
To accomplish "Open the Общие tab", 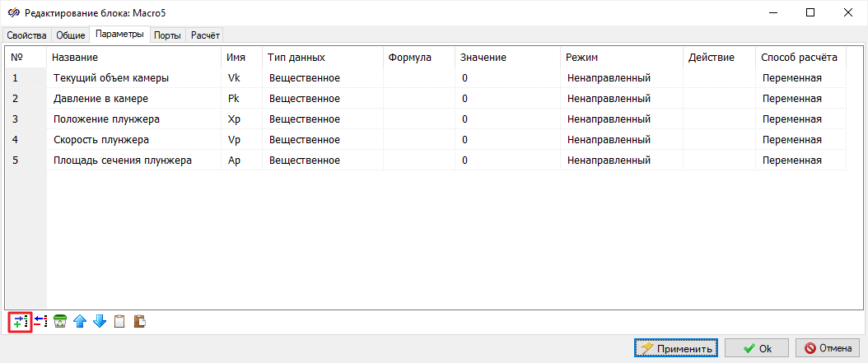I will (70, 35).
